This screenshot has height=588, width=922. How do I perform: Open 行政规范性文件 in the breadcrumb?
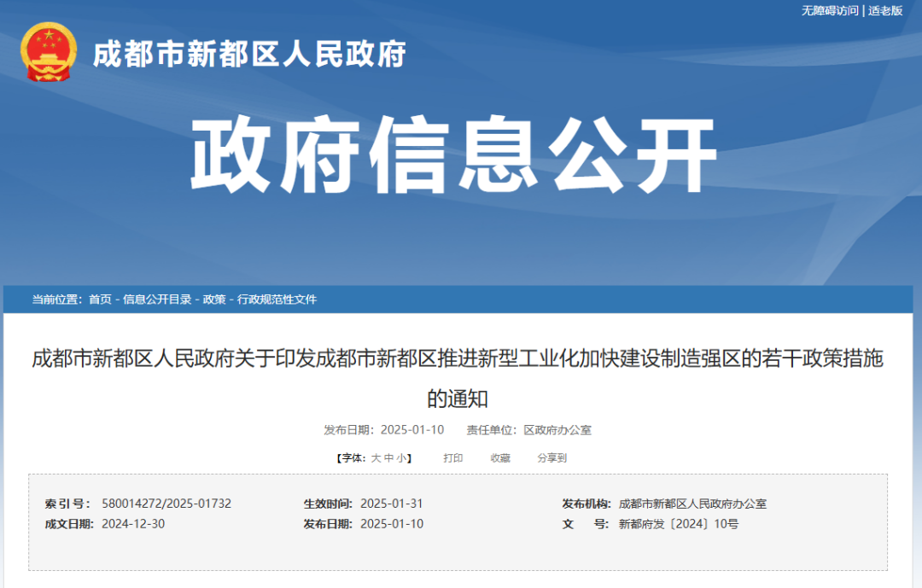click(x=277, y=300)
